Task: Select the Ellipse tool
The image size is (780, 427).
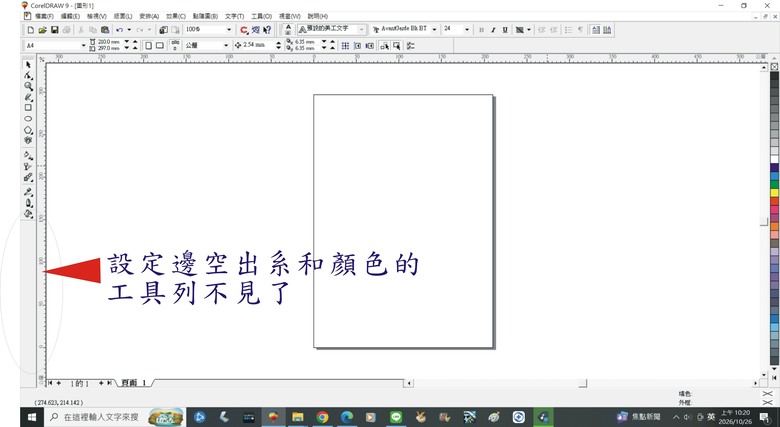Action: (x=28, y=118)
